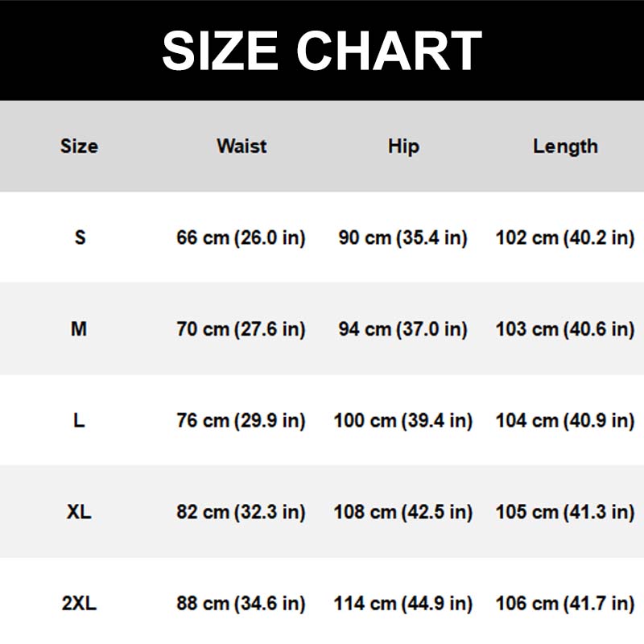The width and height of the screenshot is (644, 644).
Task: Select the M size row label
Action: point(79,329)
